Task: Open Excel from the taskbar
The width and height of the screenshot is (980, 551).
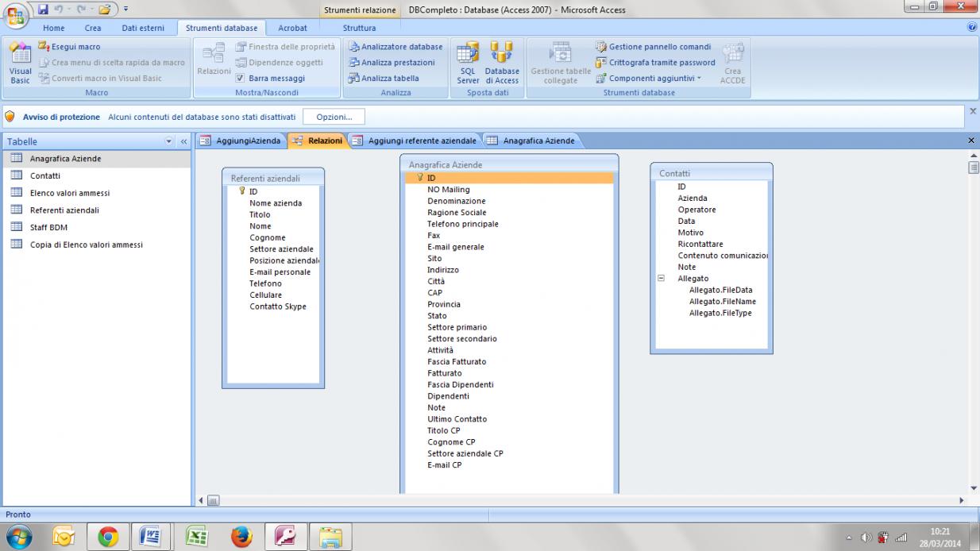Action: (196, 538)
